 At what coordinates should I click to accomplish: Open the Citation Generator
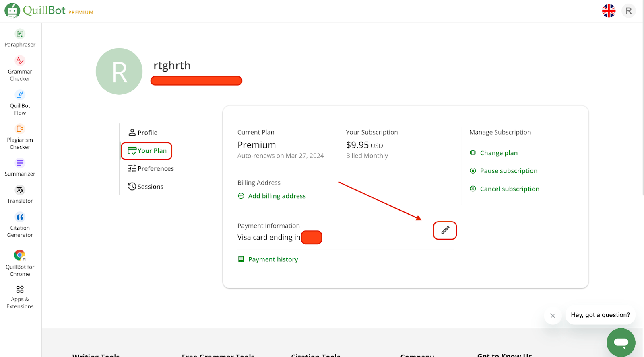[20, 225]
